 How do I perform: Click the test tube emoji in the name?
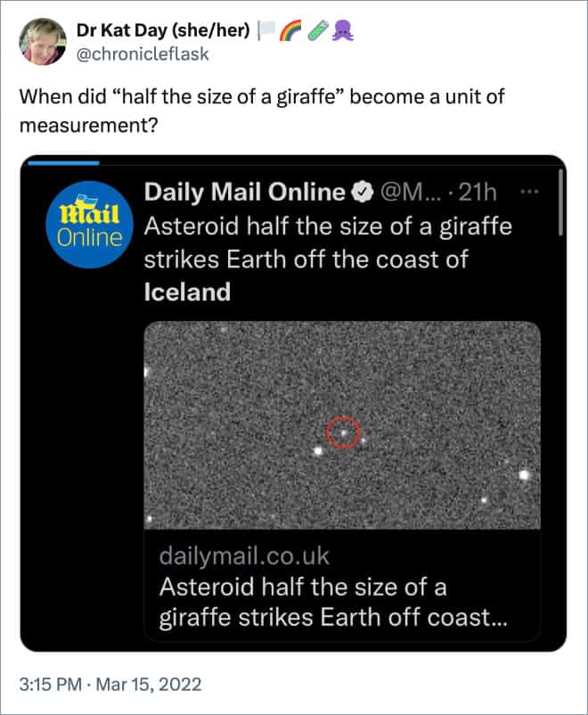316,33
